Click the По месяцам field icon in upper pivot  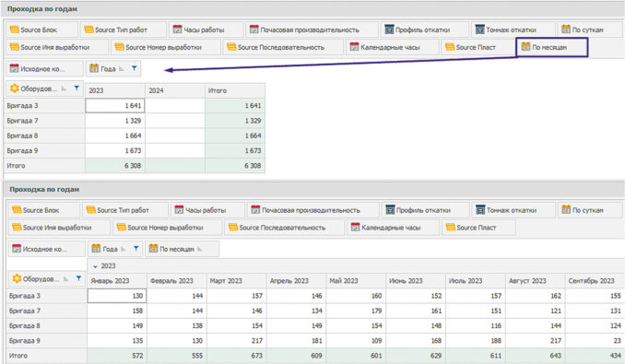525,47
